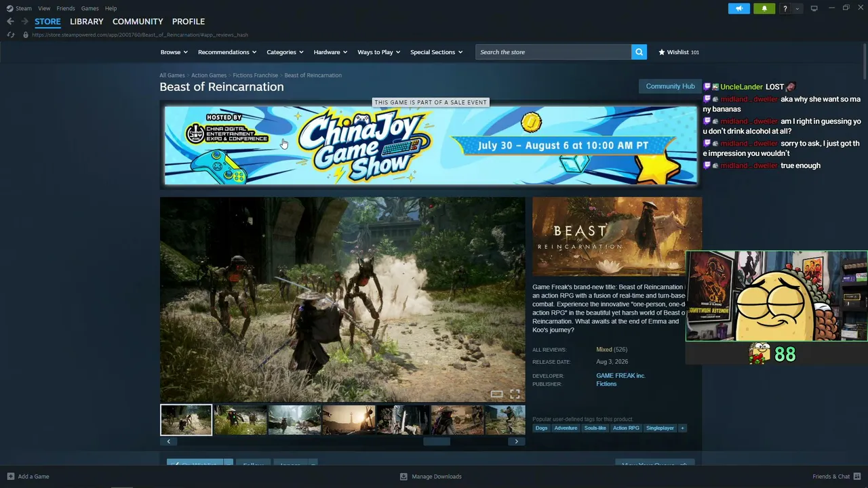
Task: Click the page's vertical scrollbar
Action: [865, 61]
